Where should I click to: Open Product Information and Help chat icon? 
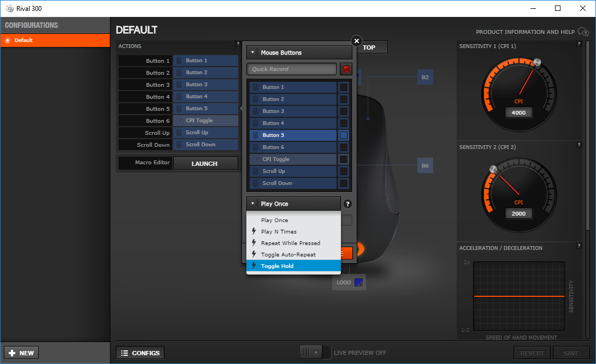[x=583, y=32]
